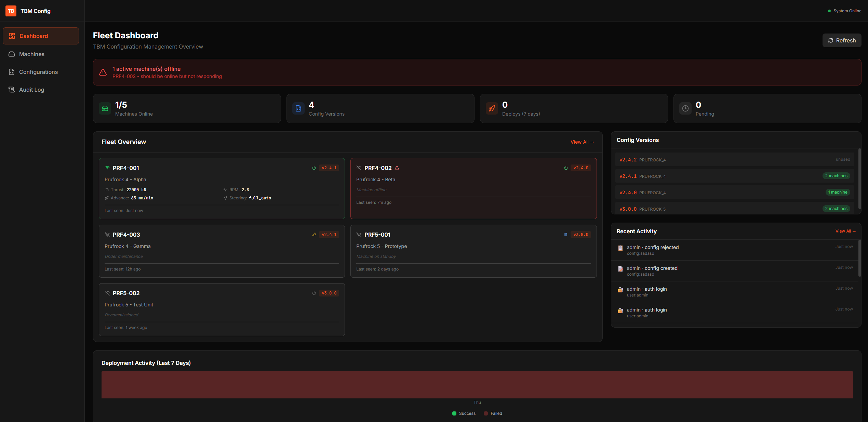The height and width of the screenshot is (422, 868).
Task: Select config version v2.4.1 PRUFROCK_4 row
Action: click(734, 176)
